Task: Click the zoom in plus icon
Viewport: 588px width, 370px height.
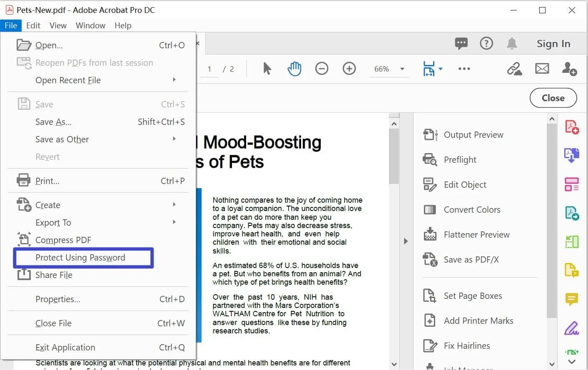Action: [x=349, y=69]
